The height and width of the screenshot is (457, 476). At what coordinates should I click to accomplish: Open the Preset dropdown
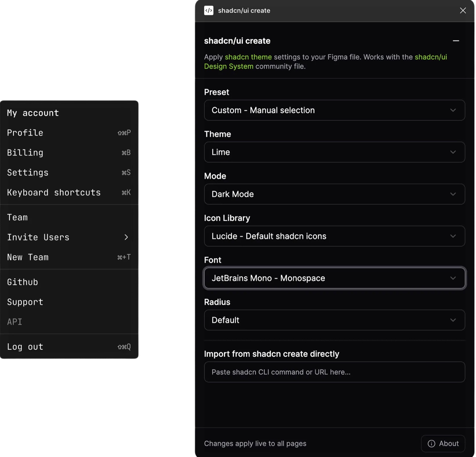(x=334, y=110)
